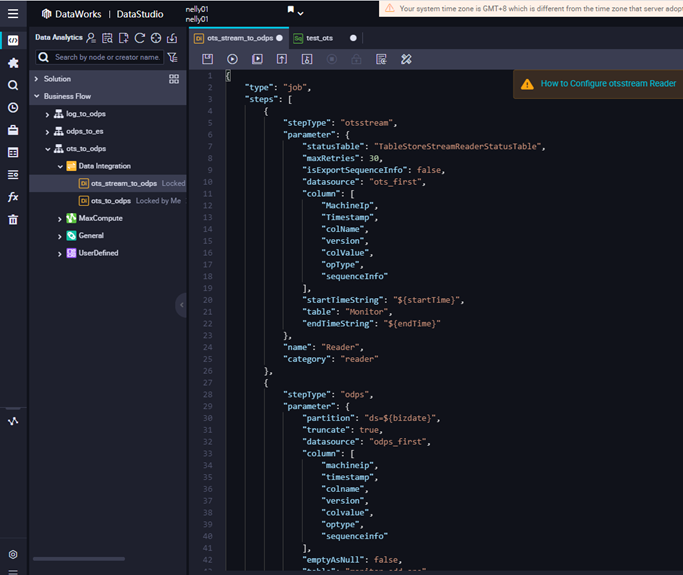Switch to the ots_stream_to_odps tab
The width and height of the screenshot is (683, 575).
coord(238,38)
